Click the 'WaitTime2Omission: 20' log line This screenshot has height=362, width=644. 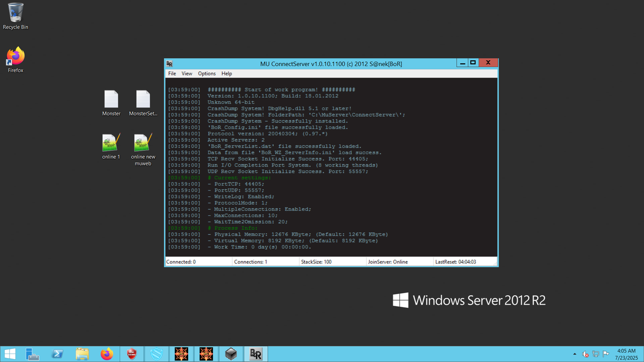(x=228, y=222)
